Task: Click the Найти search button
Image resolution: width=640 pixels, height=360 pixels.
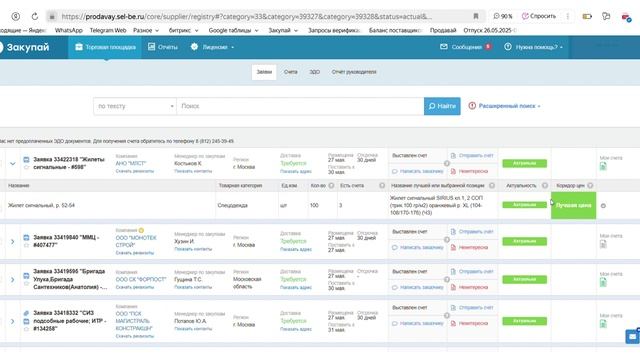Action: [442, 106]
